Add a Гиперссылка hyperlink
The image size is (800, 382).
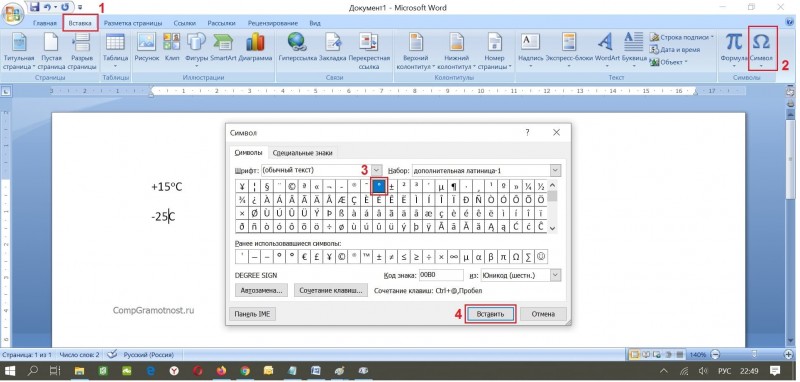tap(297, 47)
